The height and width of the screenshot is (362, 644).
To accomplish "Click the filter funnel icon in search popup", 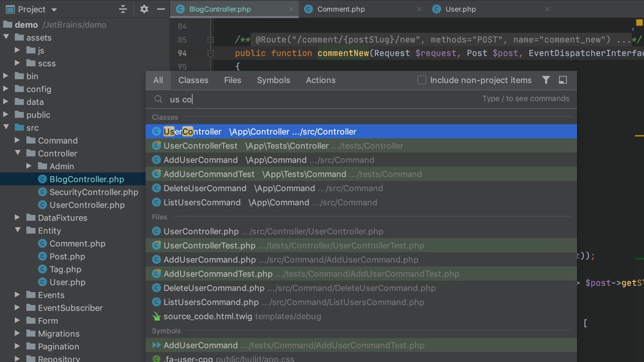I will click(546, 80).
